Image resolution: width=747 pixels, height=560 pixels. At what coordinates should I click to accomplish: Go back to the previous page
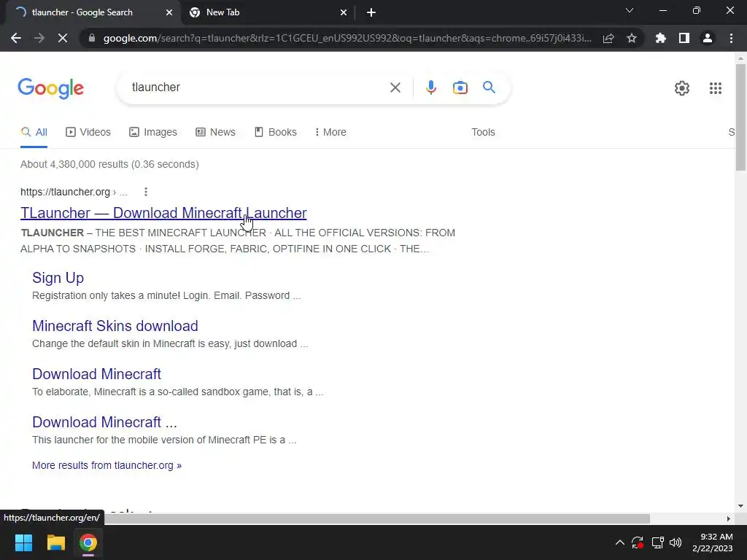(x=16, y=38)
